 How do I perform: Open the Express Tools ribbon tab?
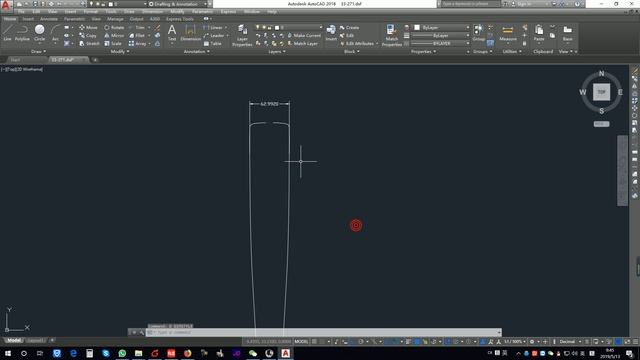coord(180,19)
